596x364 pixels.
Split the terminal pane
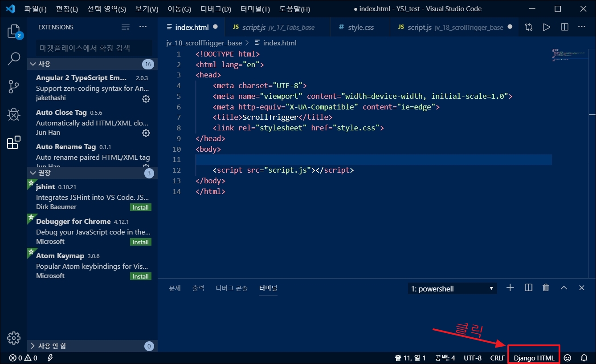click(x=528, y=288)
